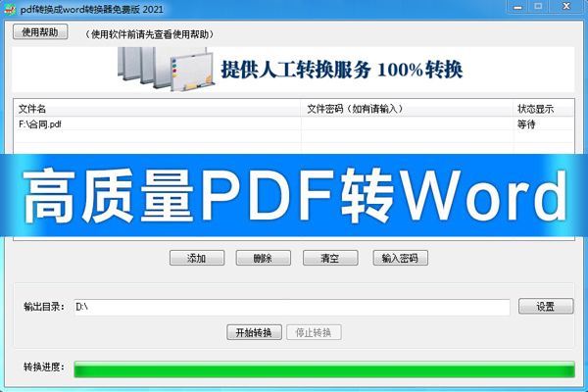The width and height of the screenshot is (588, 392).
Task: Click the 删除 button
Action: click(x=264, y=258)
